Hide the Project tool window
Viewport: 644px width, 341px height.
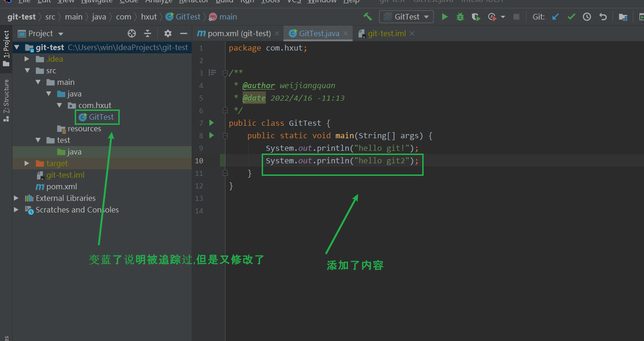pyautogui.click(x=183, y=33)
